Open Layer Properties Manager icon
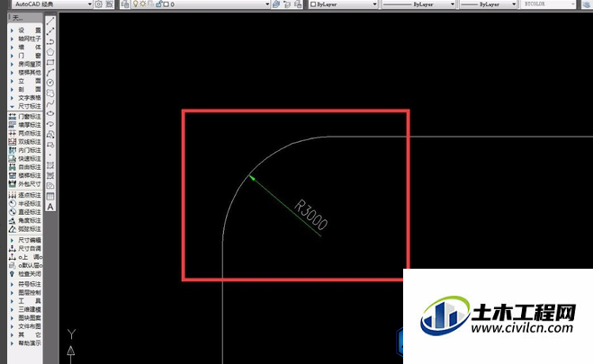 point(125,4)
